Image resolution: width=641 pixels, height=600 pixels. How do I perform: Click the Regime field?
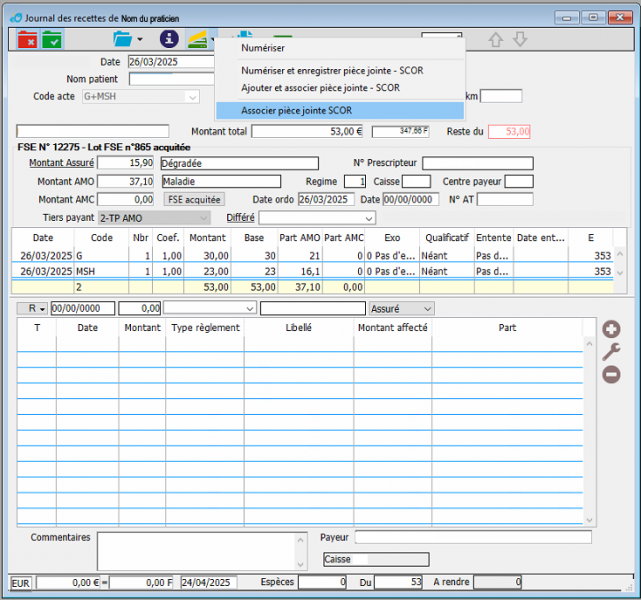point(355,181)
